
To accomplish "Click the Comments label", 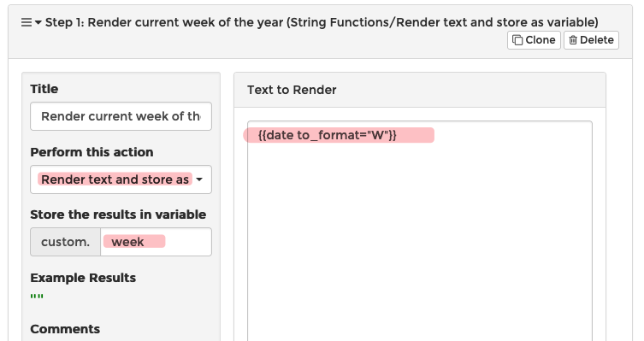I will point(65,329).
